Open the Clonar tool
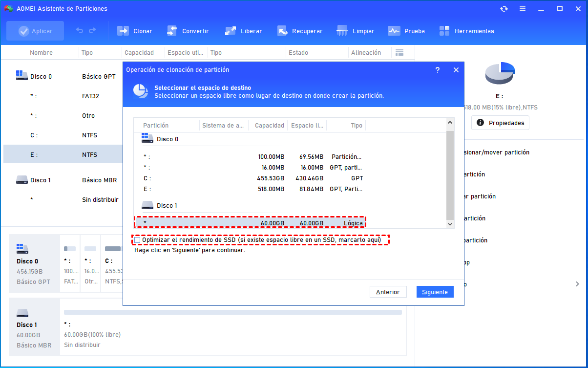 (135, 31)
